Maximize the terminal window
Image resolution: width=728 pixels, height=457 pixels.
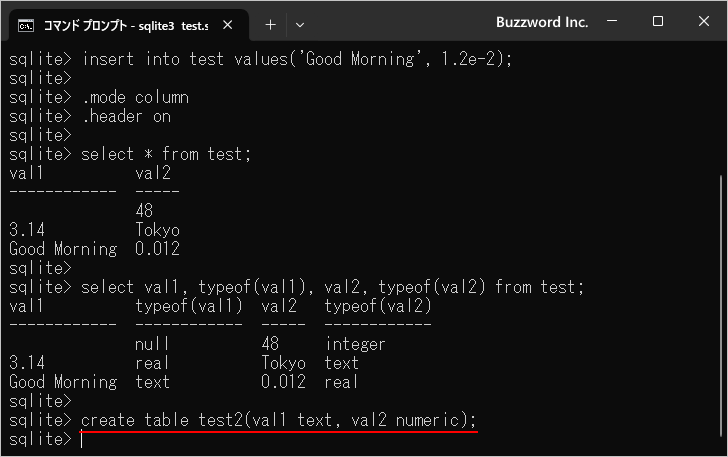click(x=657, y=21)
